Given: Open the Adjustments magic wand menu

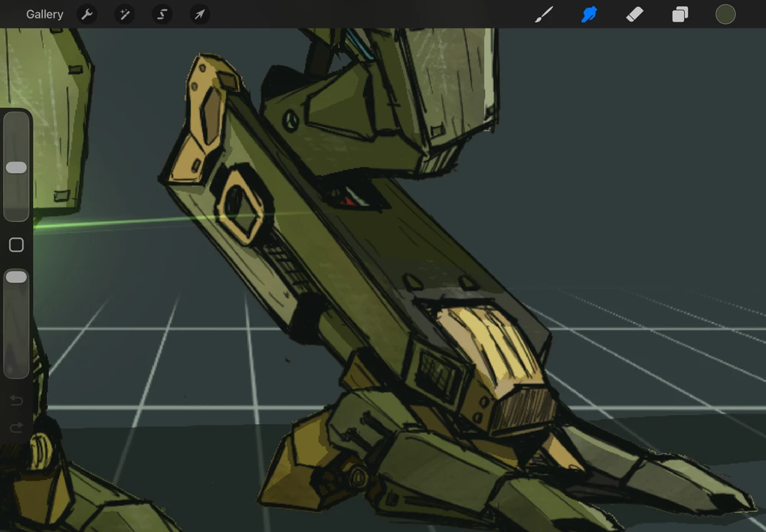Looking at the screenshot, I should (x=124, y=15).
